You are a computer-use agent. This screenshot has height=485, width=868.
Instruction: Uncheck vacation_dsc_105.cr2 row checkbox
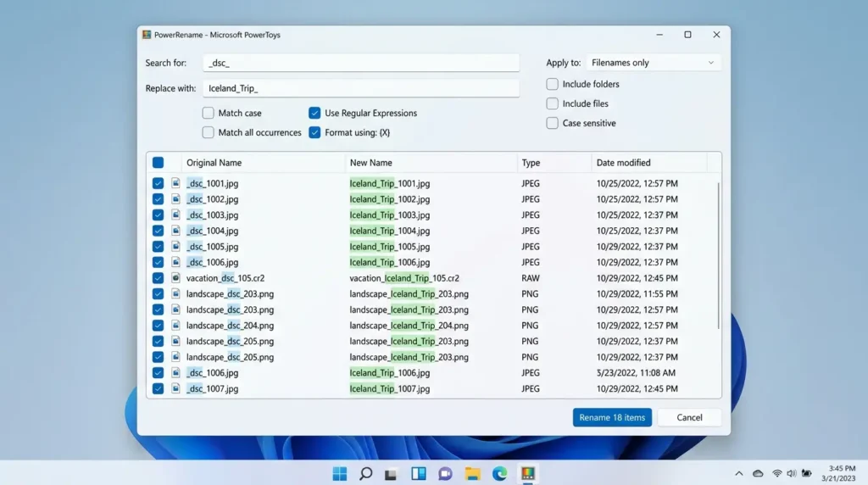click(x=158, y=278)
